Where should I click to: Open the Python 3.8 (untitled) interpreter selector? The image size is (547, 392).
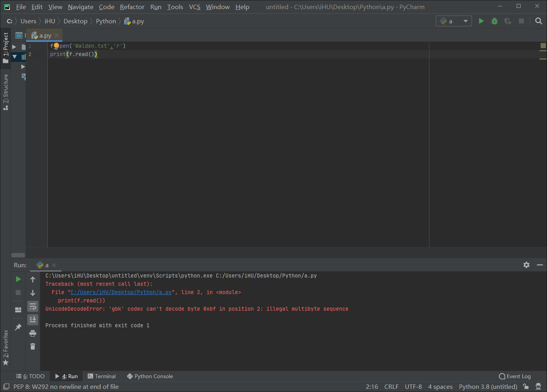[x=488, y=386]
